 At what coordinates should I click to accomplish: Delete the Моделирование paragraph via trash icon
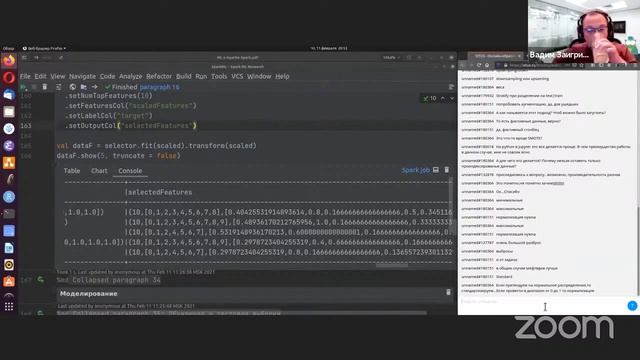coord(449,292)
